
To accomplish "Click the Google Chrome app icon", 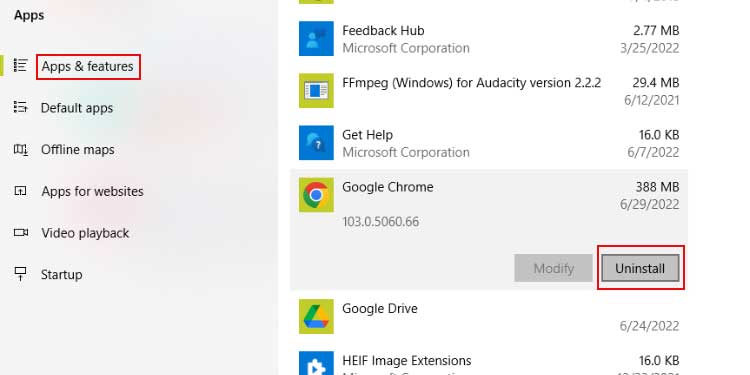I will tap(316, 195).
